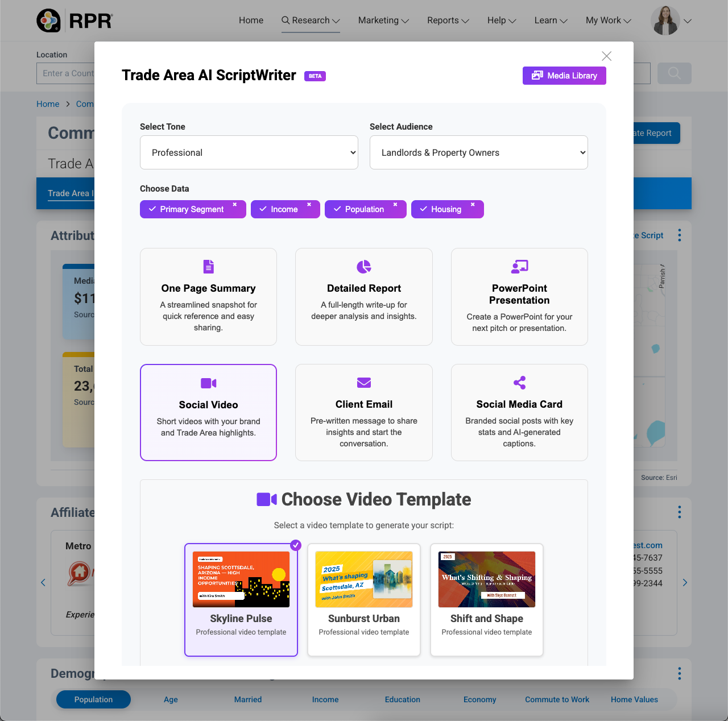
Task: Click the PowerPoint Presentation icon
Action: coord(519,267)
